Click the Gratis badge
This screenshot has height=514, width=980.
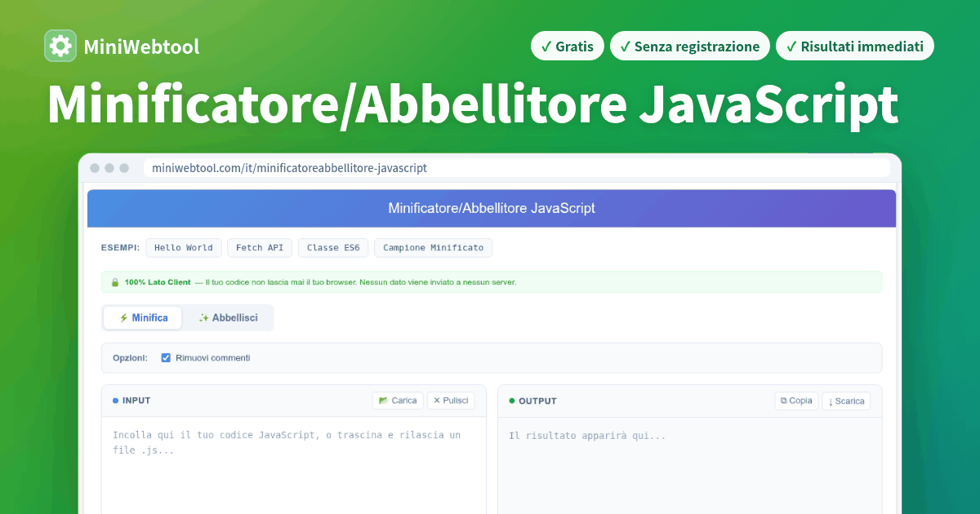click(x=568, y=47)
